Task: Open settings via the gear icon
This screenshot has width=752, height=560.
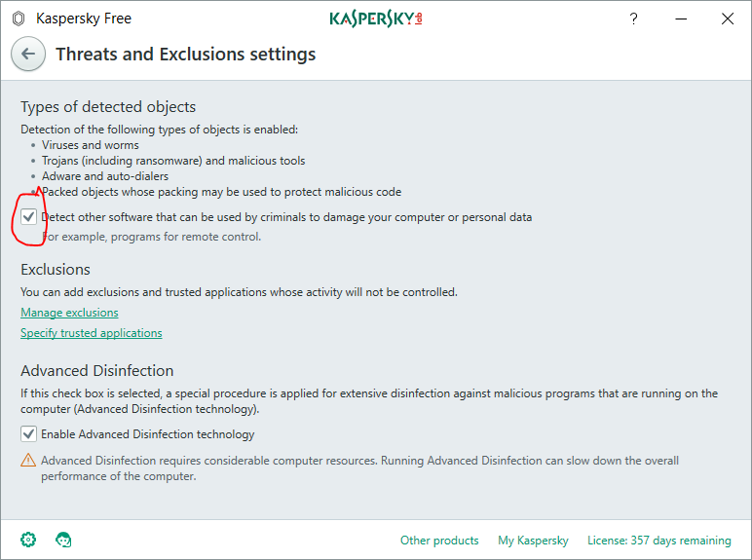Action: pos(28,540)
